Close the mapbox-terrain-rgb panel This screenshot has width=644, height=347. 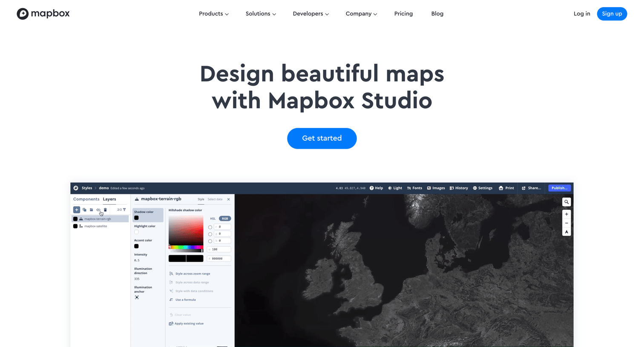pyautogui.click(x=229, y=199)
